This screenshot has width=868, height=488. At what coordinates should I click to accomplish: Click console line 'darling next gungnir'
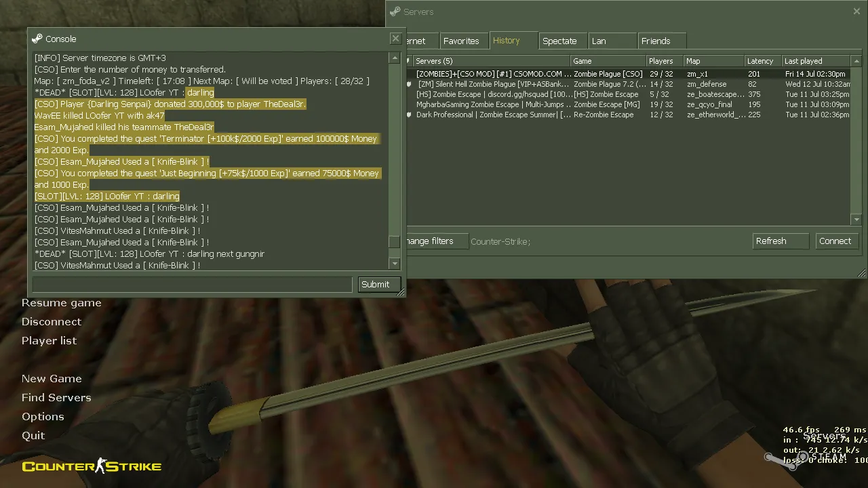149,254
